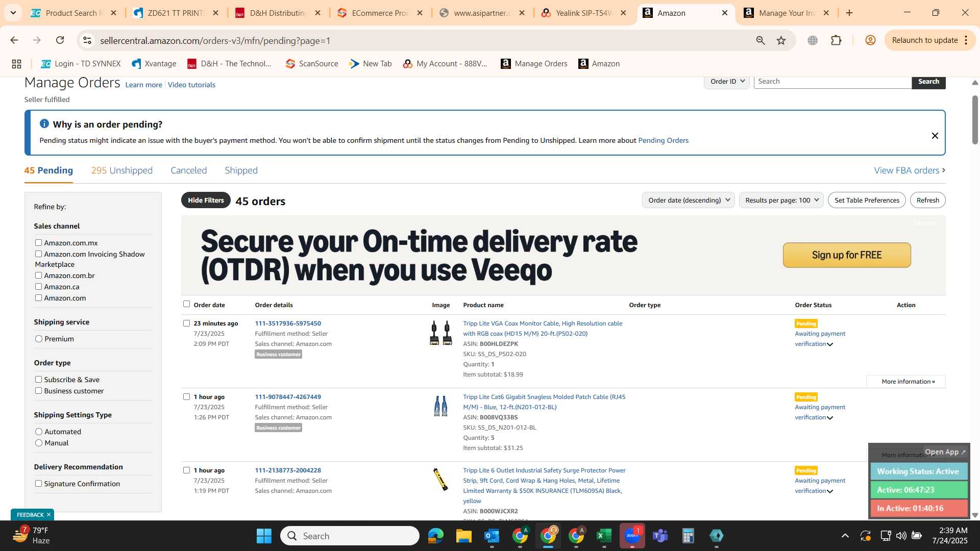
Task: Check the Amazon.com sales channel box
Action: [x=38, y=298]
